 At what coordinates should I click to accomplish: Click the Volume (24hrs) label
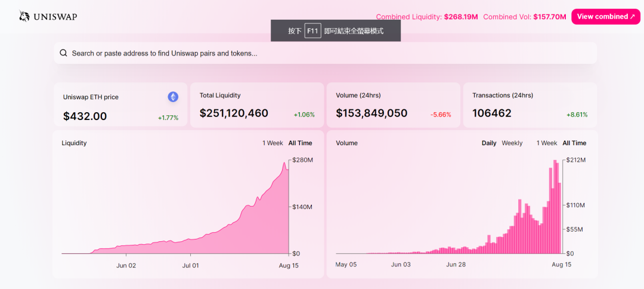click(358, 96)
